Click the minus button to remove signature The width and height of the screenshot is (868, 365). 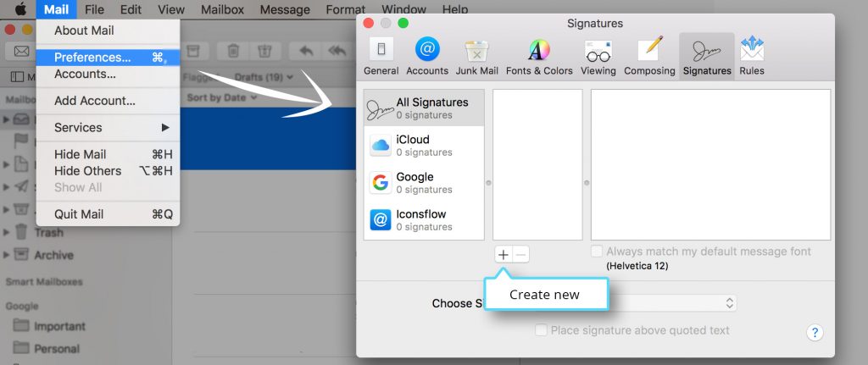click(x=521, y=255)
